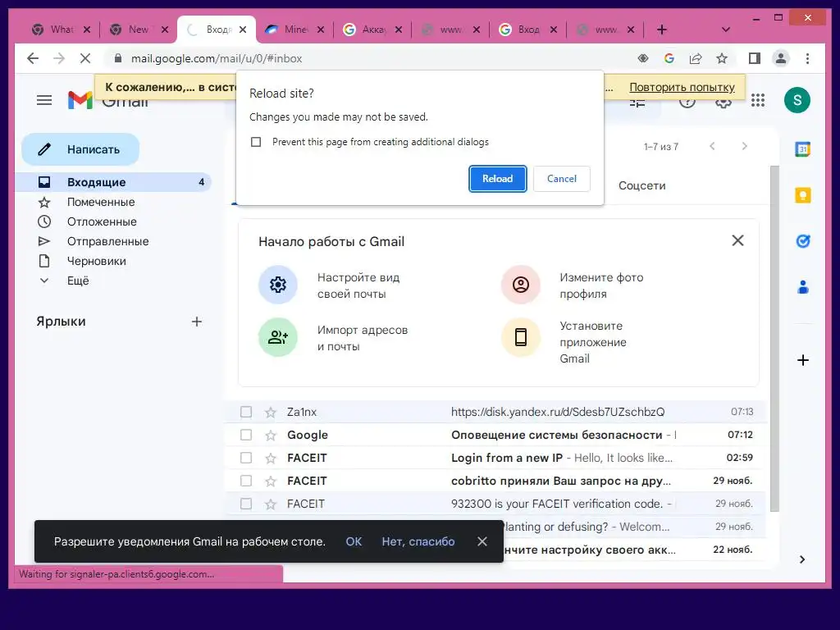Collapse the side panel with bottom arrow

coord(802,559)
